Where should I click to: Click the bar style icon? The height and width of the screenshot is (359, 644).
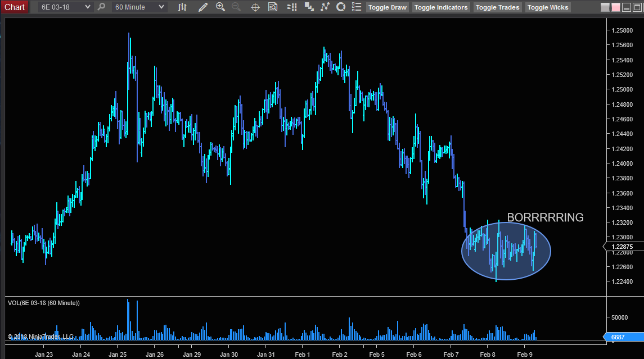coord(182,7)
